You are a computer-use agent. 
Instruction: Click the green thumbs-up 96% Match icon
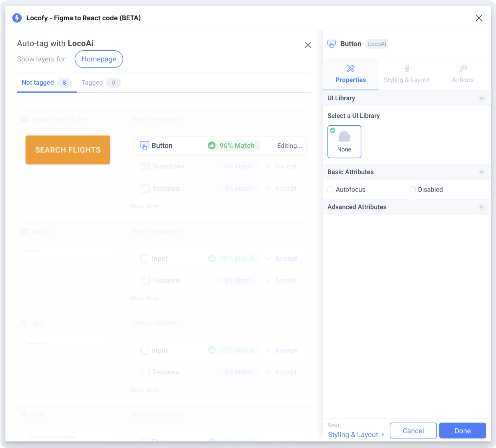[212, 146]
